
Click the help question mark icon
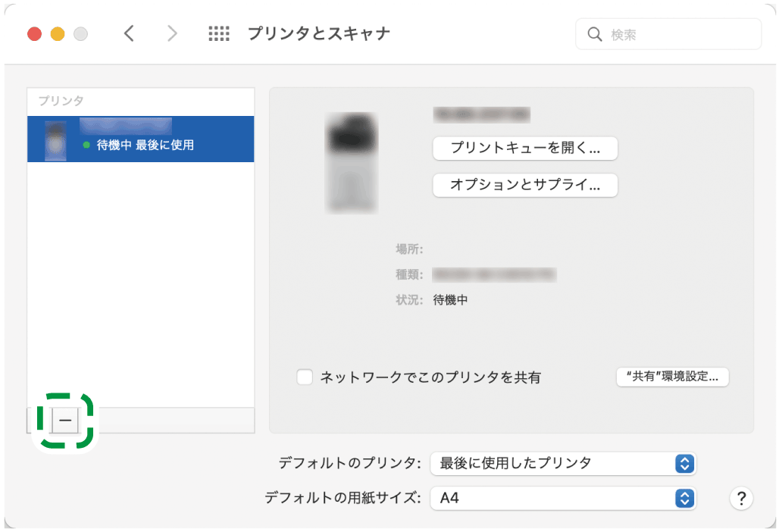pyautogui.click(x=741, y=499)
